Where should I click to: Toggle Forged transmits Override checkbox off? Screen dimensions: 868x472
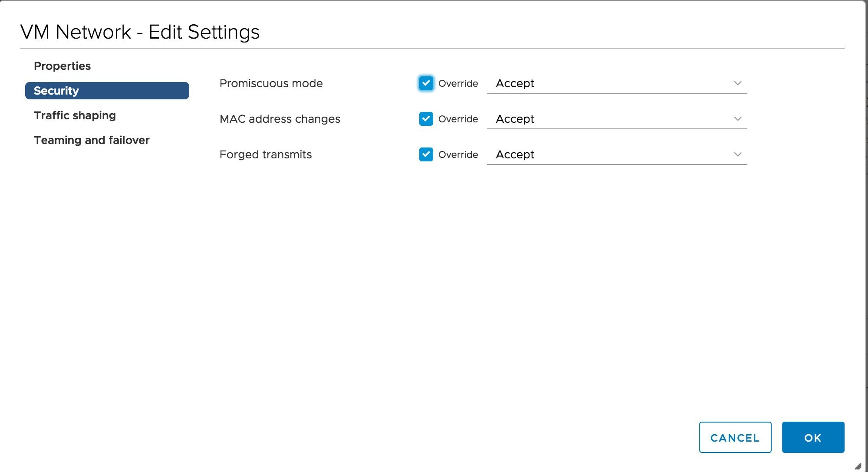pyautogui.click(x=426, y=154)
